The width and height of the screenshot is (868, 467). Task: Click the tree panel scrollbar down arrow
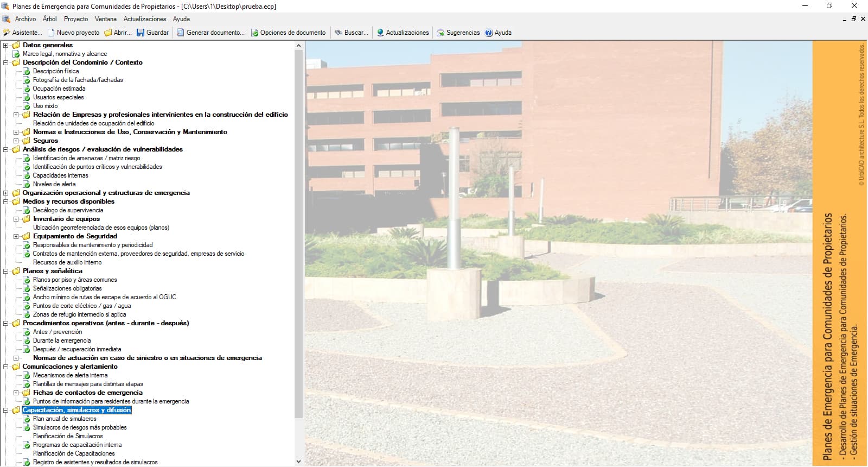click(x=298, y=462)
